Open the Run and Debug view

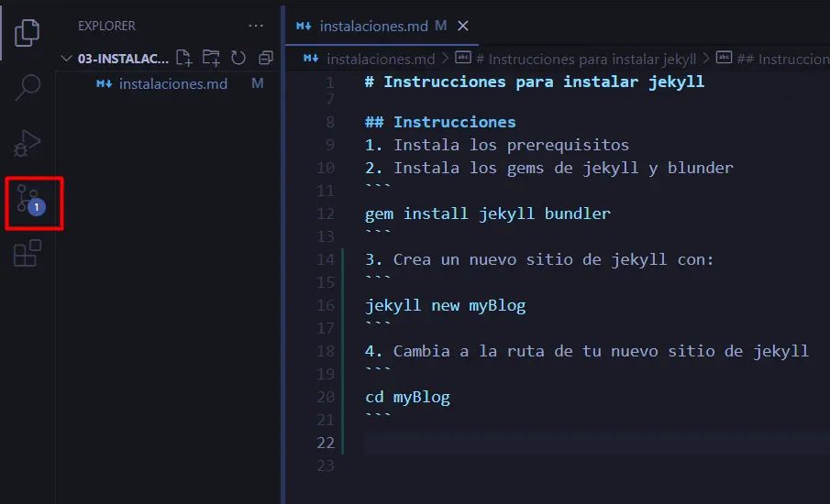pos(27,143)
